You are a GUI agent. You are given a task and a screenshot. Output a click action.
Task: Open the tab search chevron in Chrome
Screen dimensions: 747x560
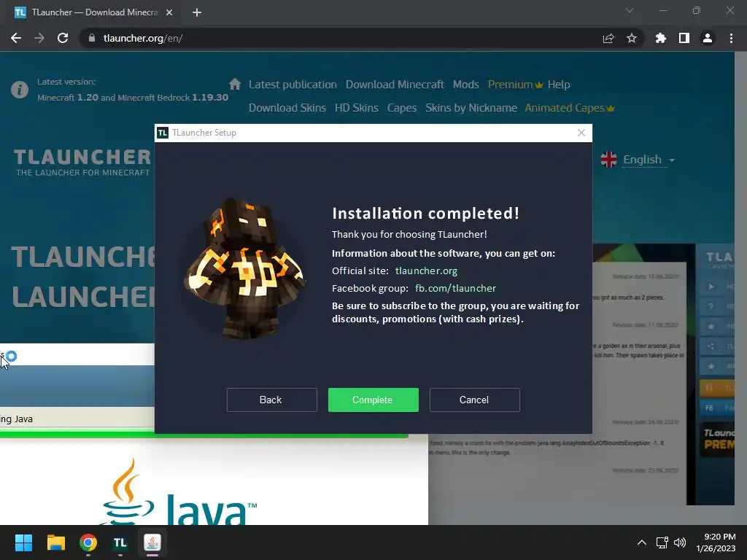click(630, 10)
